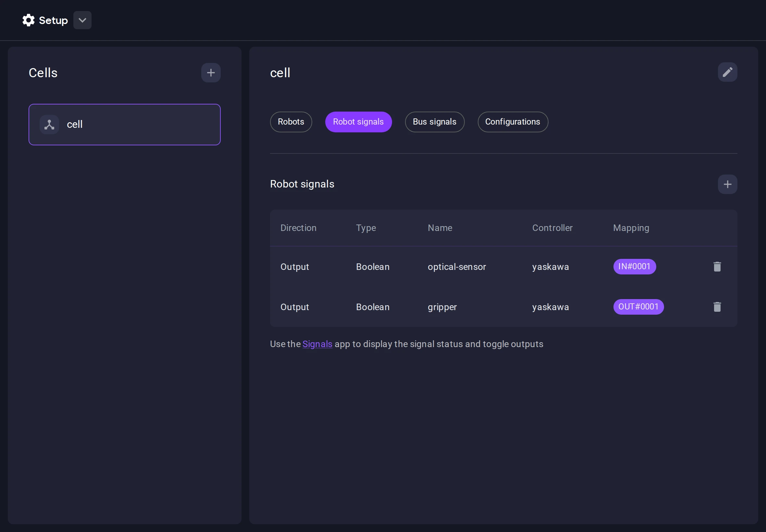Add a new robot signal
Viewport: 766px width, 532px height.
point(727,184)
